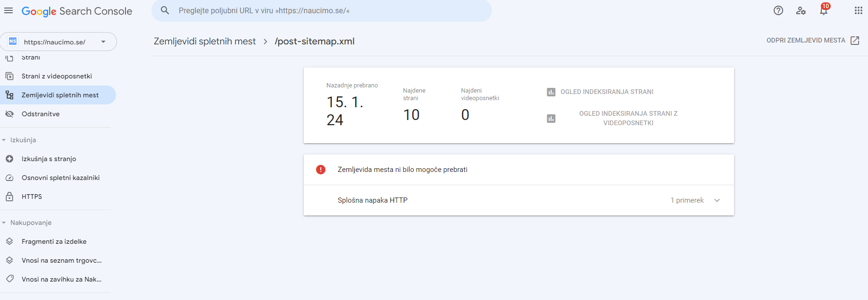Open the HTTPS report

(32, 197)
